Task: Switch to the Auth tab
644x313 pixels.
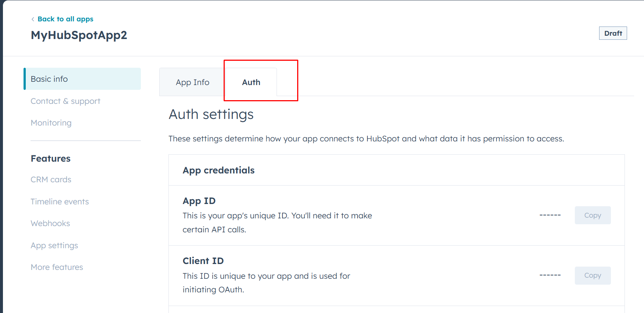Action: [x=251, y=82]
